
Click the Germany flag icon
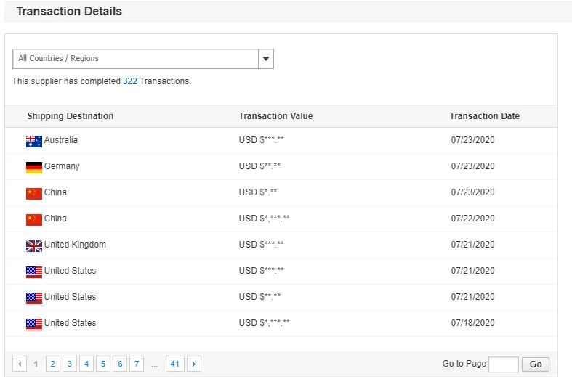tap(33, 167)
